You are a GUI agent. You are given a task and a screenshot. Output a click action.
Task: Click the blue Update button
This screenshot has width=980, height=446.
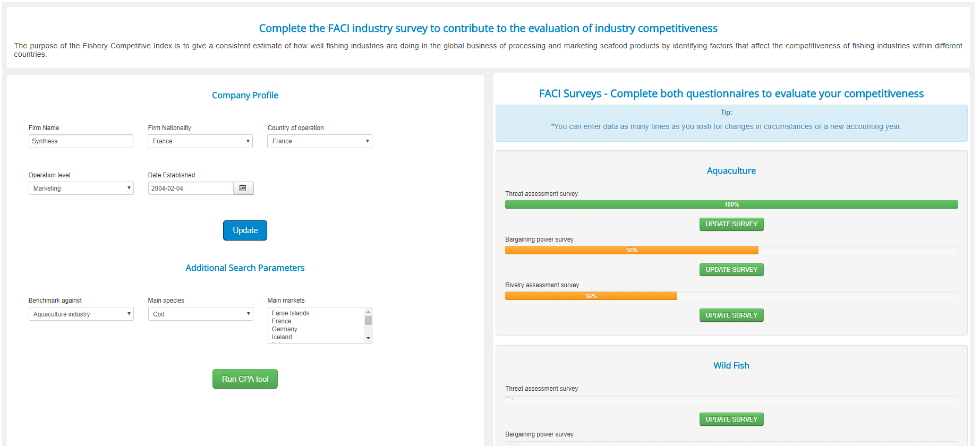point(245,230)
